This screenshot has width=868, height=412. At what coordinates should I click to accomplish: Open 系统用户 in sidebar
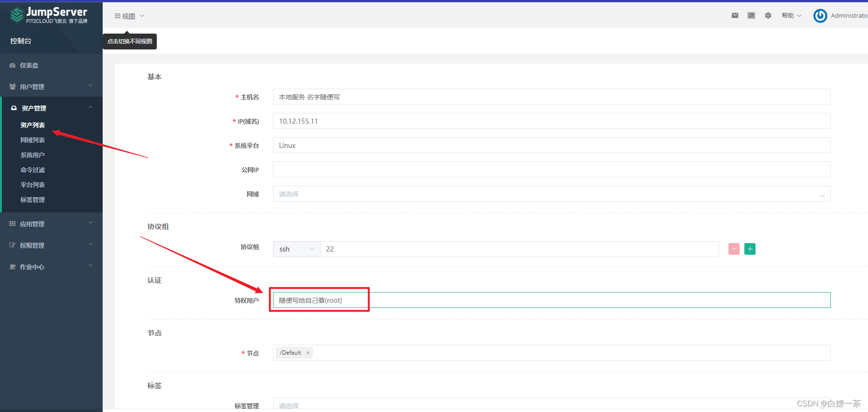coord(33,155)
